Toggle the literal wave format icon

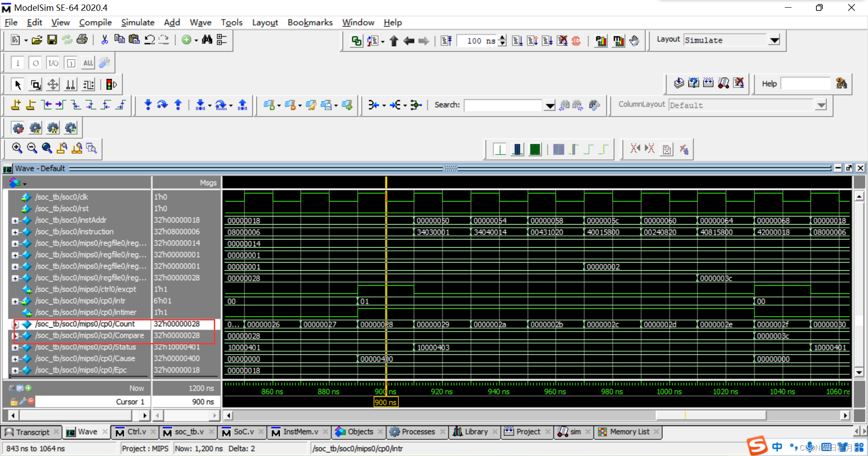coord(500,150)
